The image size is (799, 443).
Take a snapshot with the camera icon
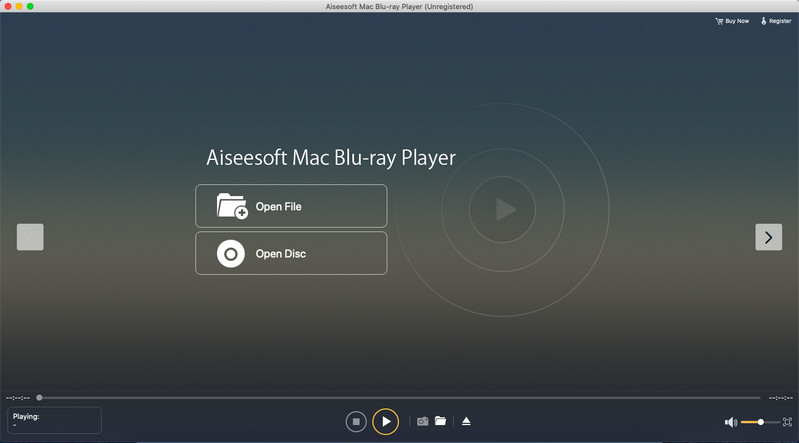422,421
